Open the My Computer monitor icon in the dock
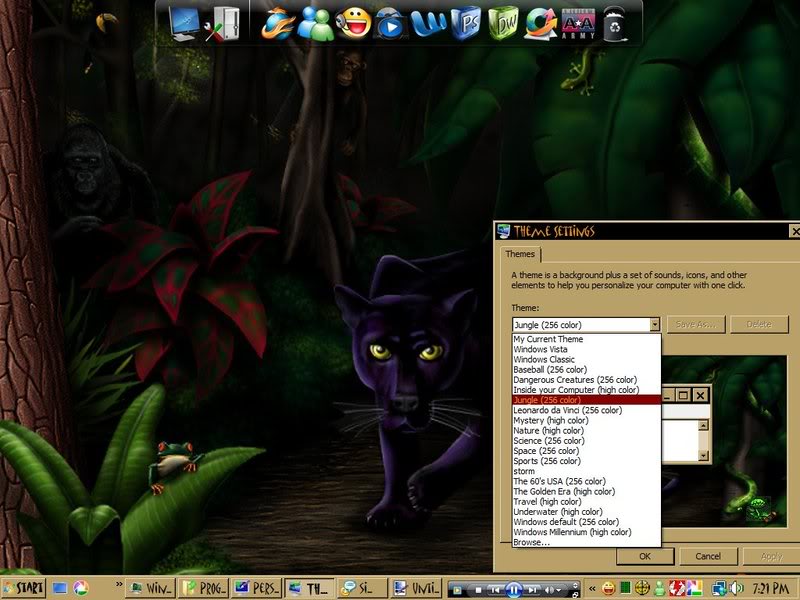 click(184, 24)
